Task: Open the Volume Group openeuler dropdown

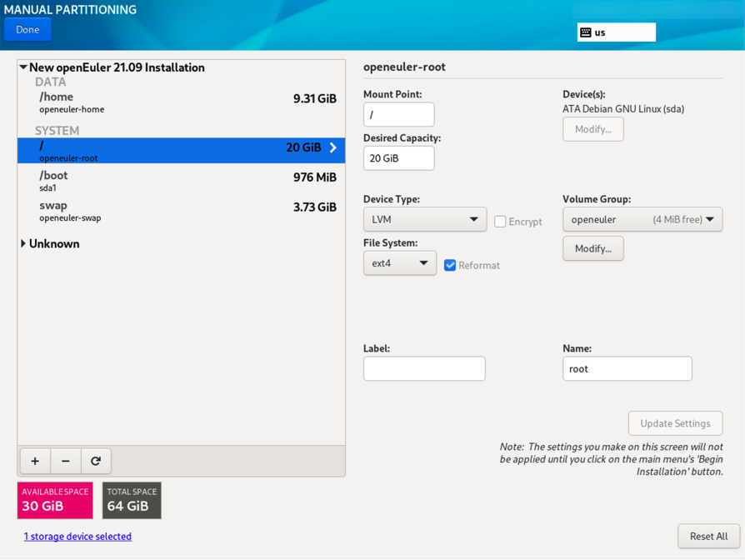Action: click(x=642, y=219)
